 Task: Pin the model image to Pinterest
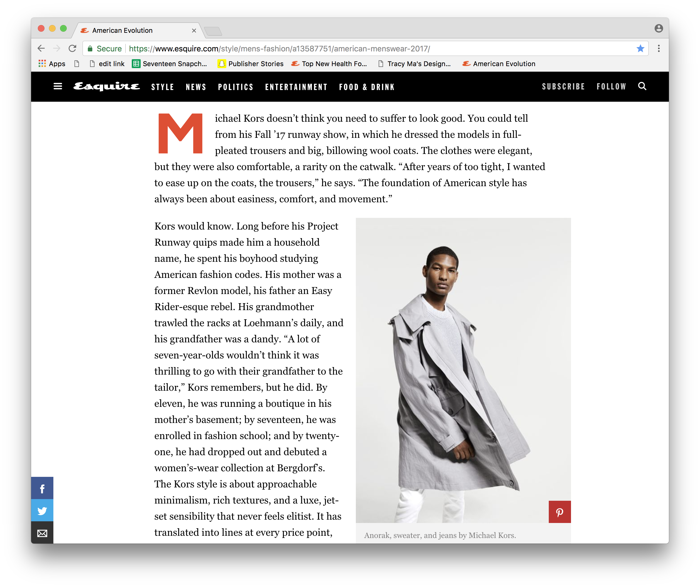pyautogui.click(x=560, y=512)
